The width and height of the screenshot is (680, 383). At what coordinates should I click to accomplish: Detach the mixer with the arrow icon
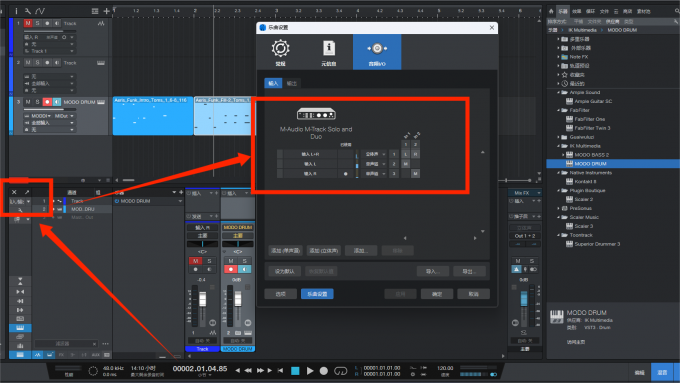click(27, 192)
